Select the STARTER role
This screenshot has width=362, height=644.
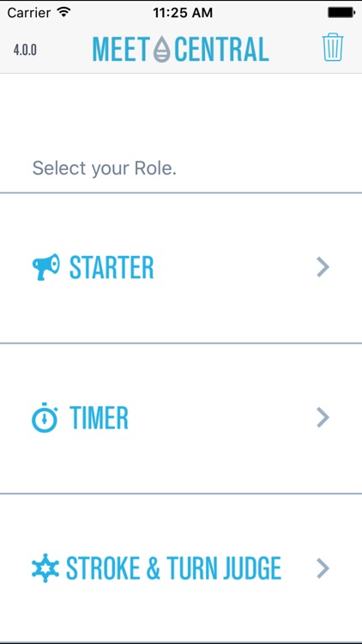click(x=181, y=268)
